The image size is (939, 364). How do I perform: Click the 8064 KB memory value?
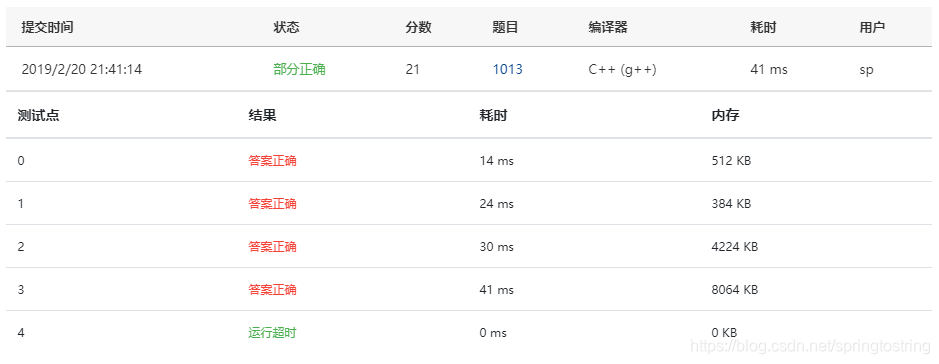click(x=735, y=290)
